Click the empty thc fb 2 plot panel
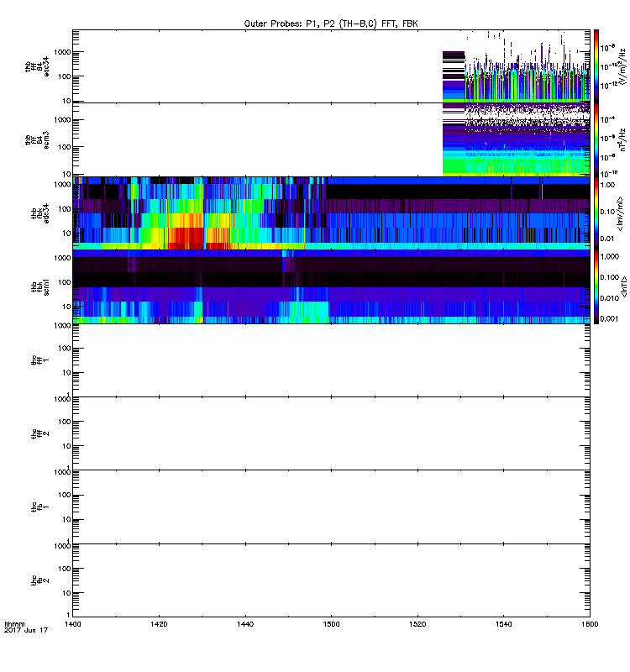Viewport: 630px width, 672px height. (331, 580)
